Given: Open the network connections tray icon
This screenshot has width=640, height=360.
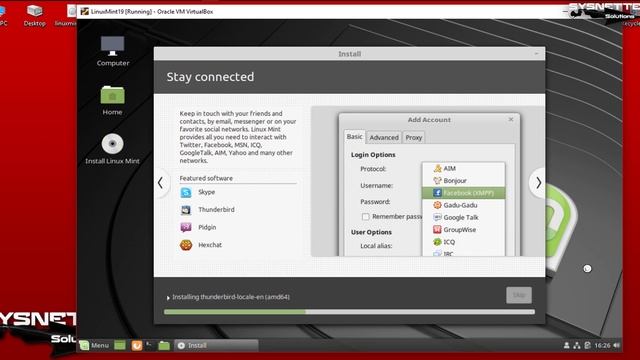Looking at the screenshot, I should tap(577, 346).
